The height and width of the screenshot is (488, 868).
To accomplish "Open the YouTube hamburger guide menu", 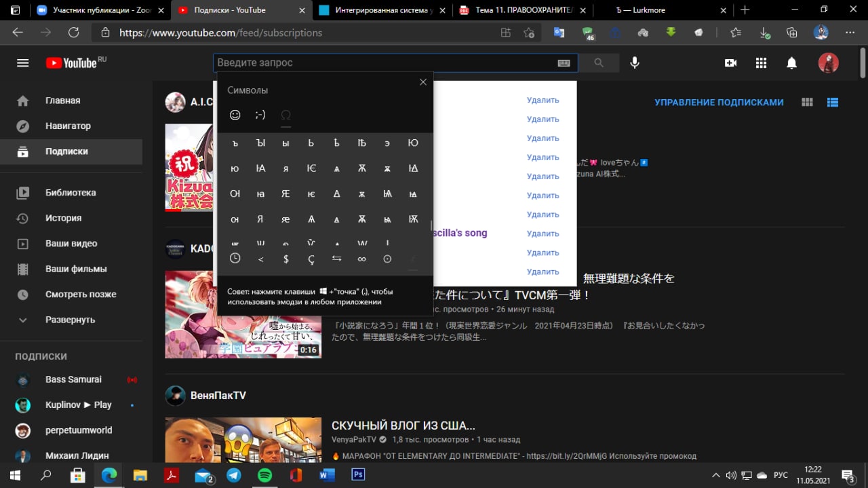I will [22, 62].
